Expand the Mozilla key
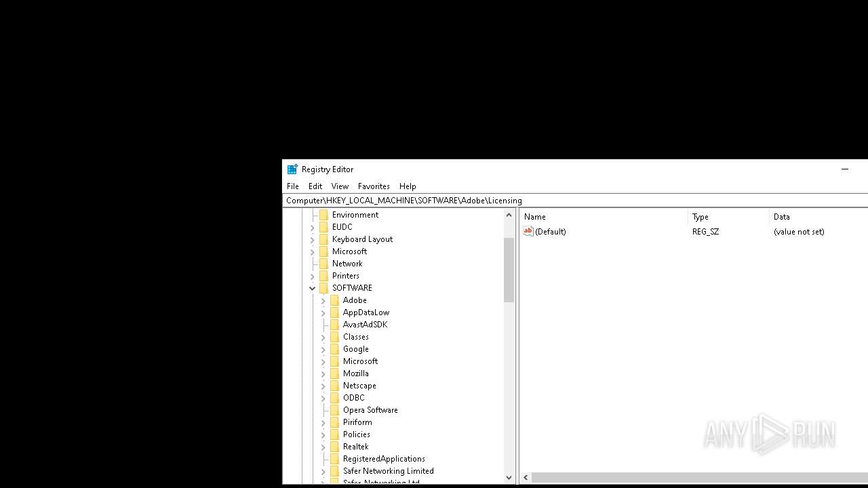Screen dimensions: 868x488 point(323,373)
